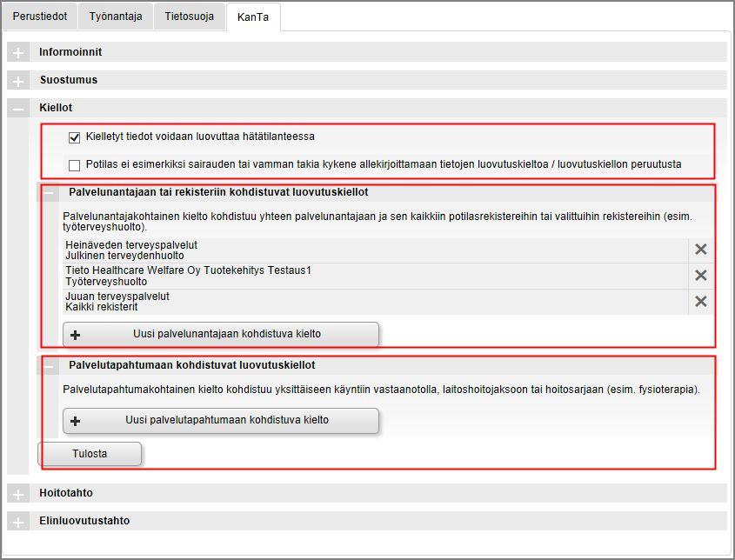Collapse Palvelutapahtumaan kohdistuvat luovutuskiellot subsection
Image resolution: width=735 pixels, height=560 pixels.
(x=49, y=365)
